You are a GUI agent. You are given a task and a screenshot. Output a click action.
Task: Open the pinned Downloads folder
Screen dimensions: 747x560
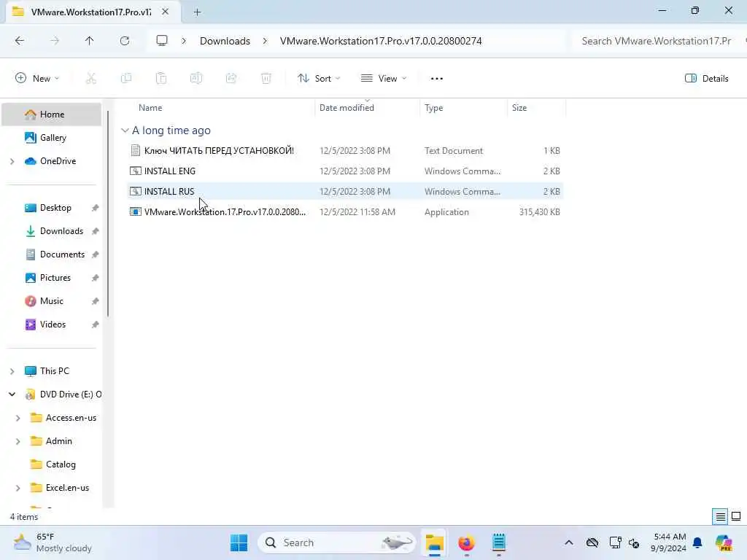61,231
